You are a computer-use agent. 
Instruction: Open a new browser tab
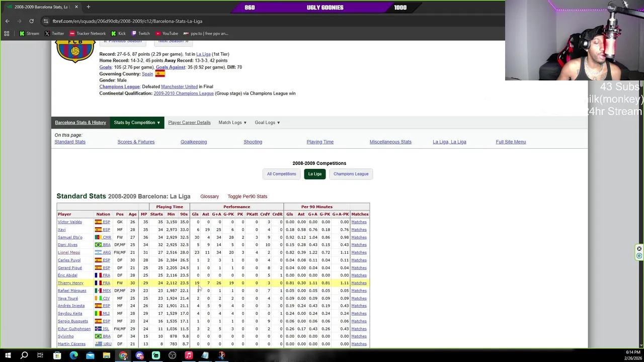pos(88,7)
